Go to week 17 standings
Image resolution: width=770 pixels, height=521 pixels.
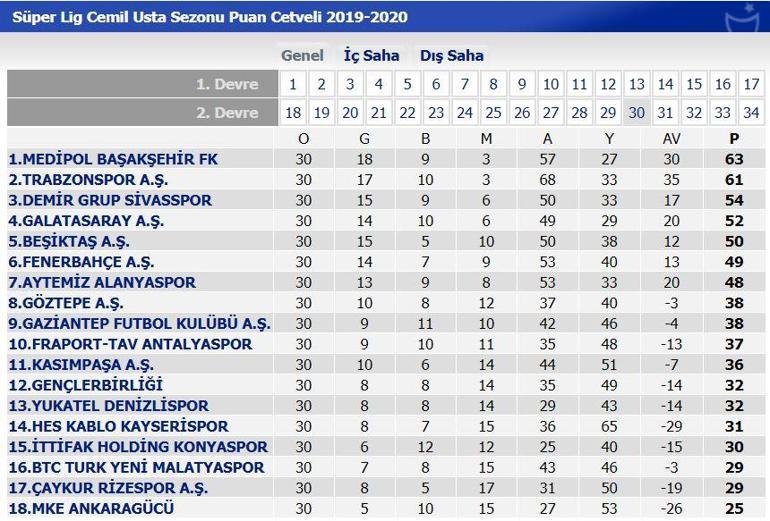point(751,85)
